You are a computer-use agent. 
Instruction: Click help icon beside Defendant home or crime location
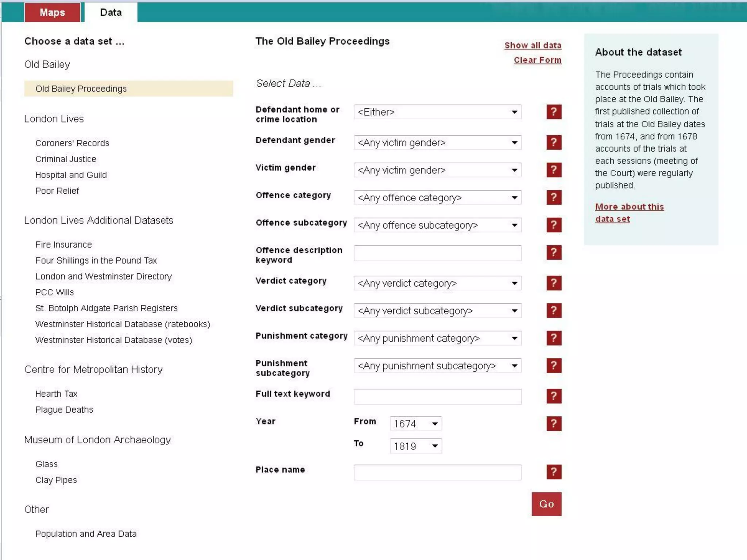(x=553, y=112)
